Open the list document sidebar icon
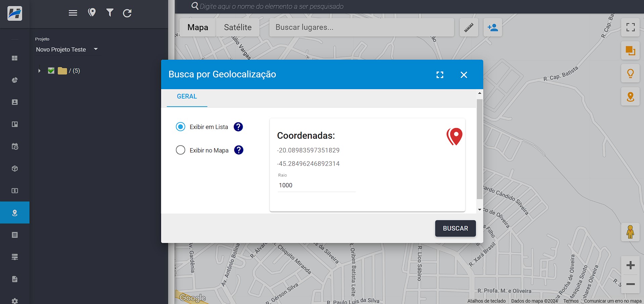This screenshot has height=304, width=644. pyautogui.click(x=15, y=235)
